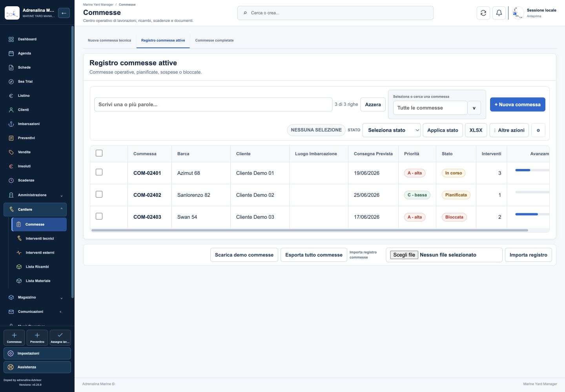
Task: Open Impostazioni from the sidebar
Action: [37, 353]
